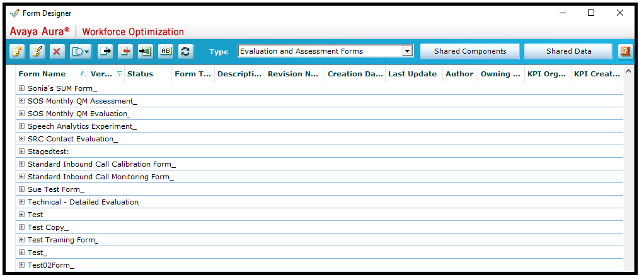Select the Speech Analytics Experiment_ name

82,126
